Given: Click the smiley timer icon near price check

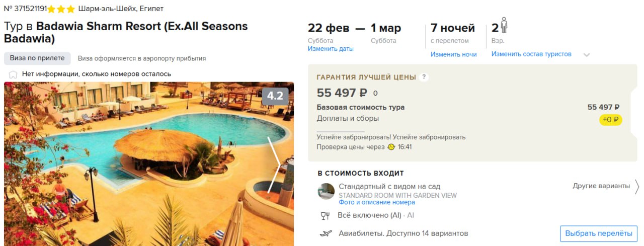Looking at the screenshot, I should (x=391, y=147).
